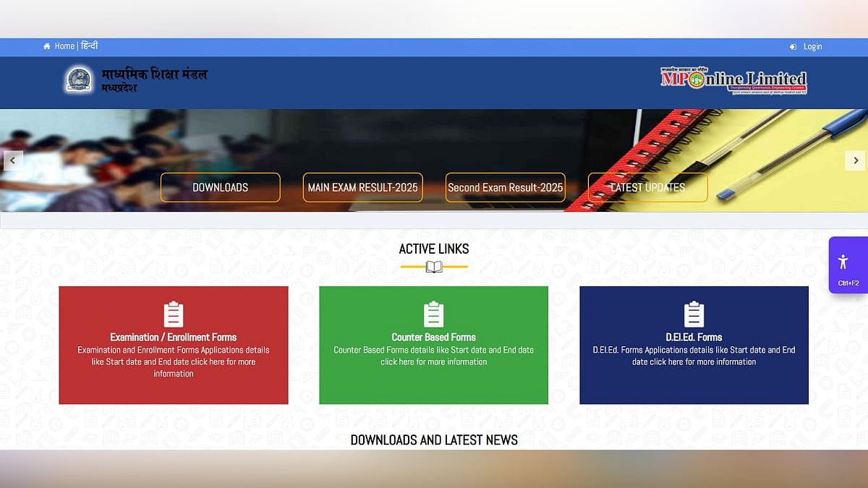View MAIN EXAM RESULT-2025
The height and width of the screenshot is (488, 868).
tap(362, 187)
